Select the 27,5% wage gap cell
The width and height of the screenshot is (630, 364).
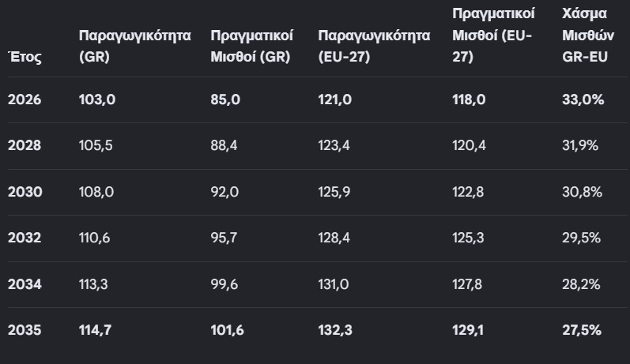(x=582, y=330)
